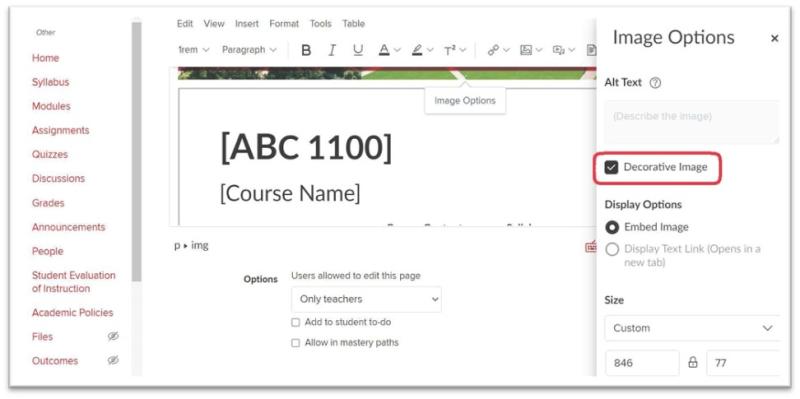This screenshot has height=399, width=800.
Task: Expand the superscript dropdown arrow
Action: (x=463, y=50)
